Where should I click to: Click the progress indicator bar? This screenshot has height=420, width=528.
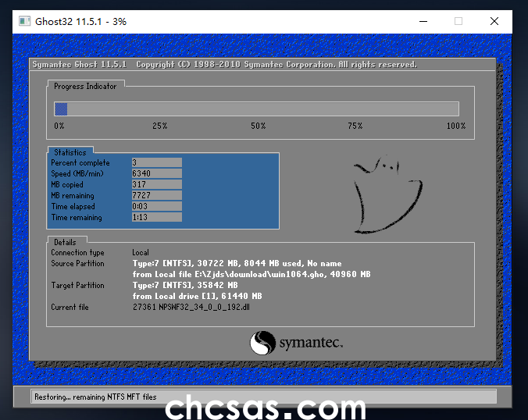point(256,109)
